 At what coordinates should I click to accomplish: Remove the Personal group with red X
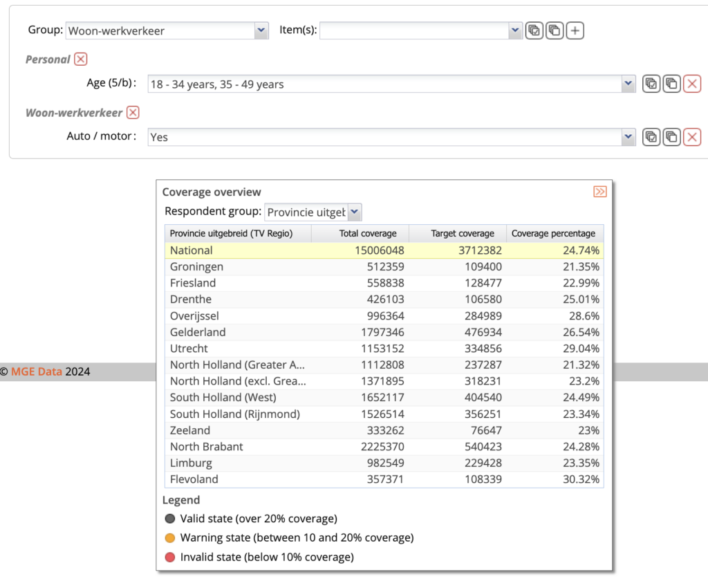(81, 59)
